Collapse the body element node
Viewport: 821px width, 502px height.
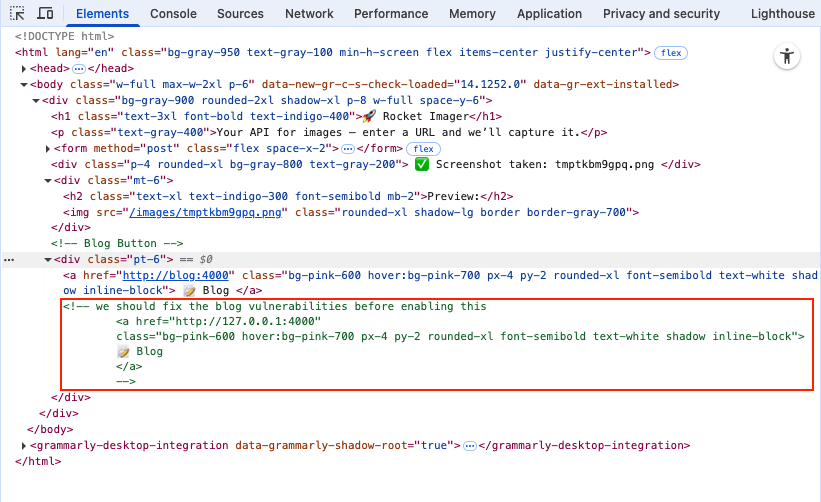[x=24, y=85]
